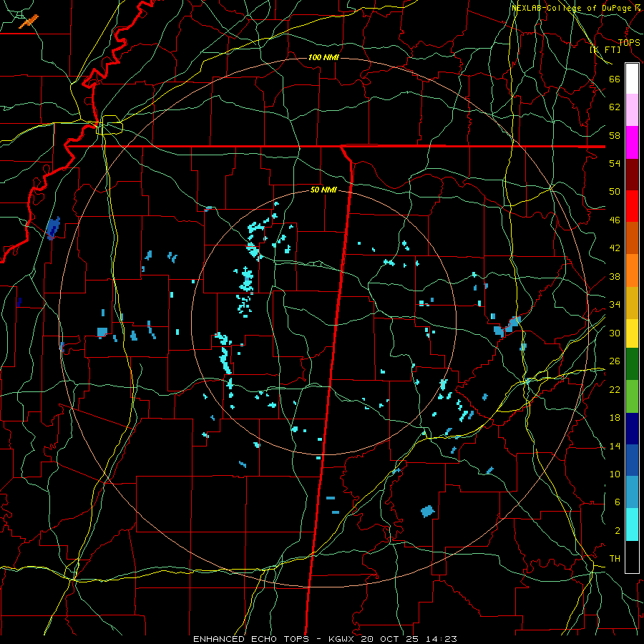This screenshot has width=644, height=644.
Task: Pick the magenta swatch in the legend
Action: (x=632, y=142)
